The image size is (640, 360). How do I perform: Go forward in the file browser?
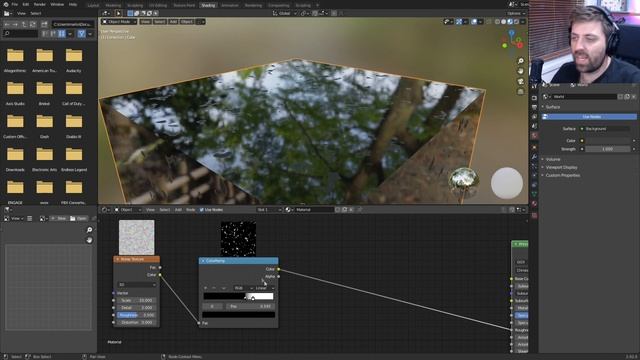[x=16, y=24]
